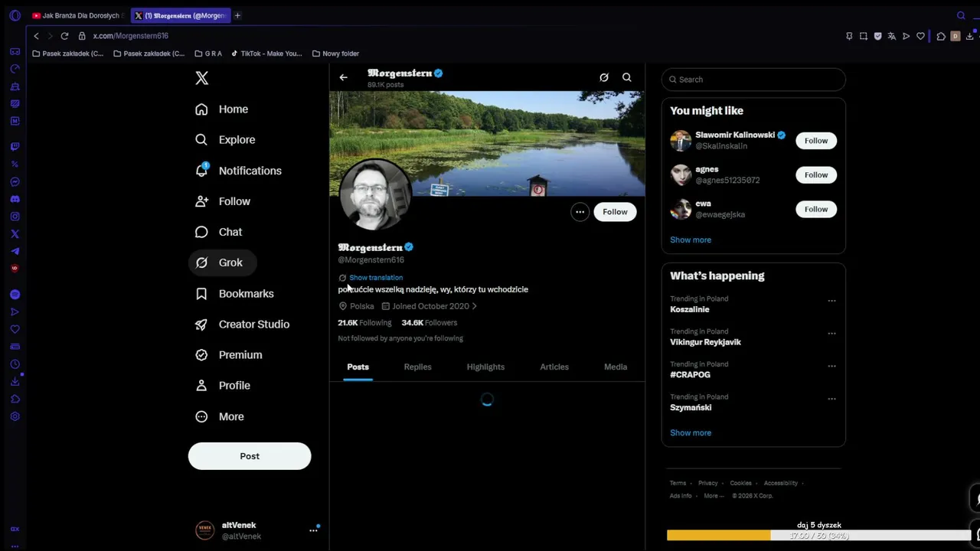Follow Slawomir Kalinowski
This screenshot has height=551, width=980.
(x=816, y=141)
